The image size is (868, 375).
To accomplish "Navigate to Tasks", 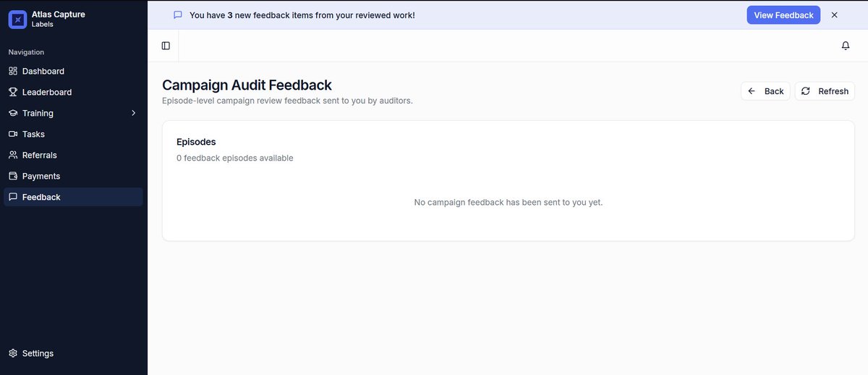I will tap(33, 134).
